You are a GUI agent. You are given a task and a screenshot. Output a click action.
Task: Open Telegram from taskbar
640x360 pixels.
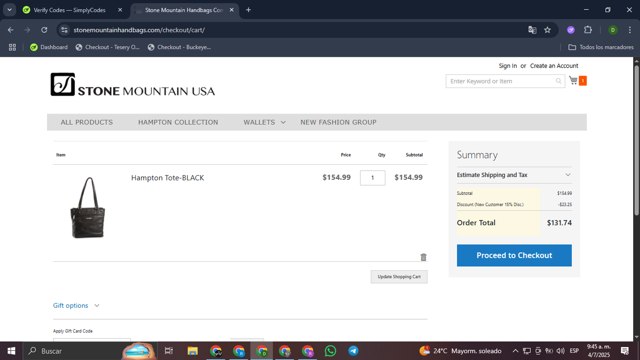[353, 351]
